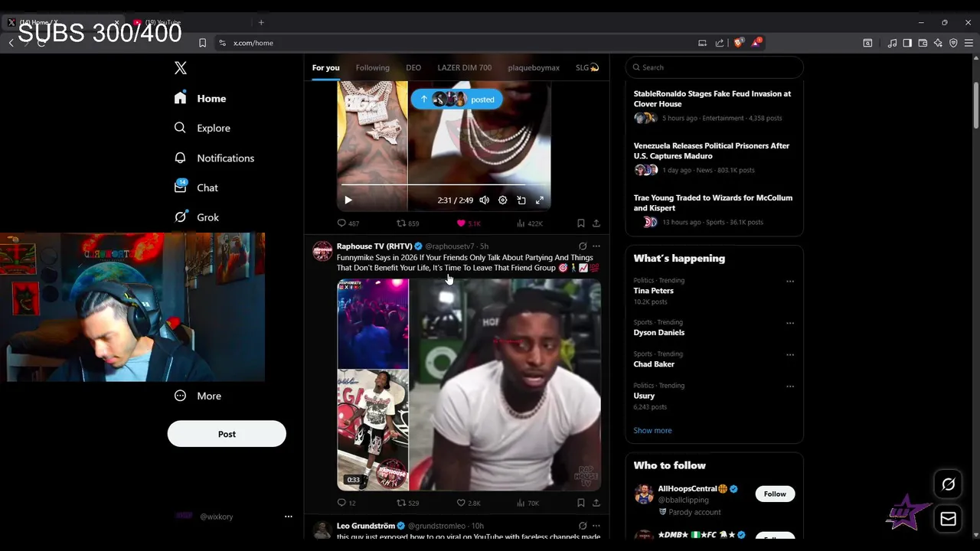Select the For you tab
980x551 pixels.
325,67
